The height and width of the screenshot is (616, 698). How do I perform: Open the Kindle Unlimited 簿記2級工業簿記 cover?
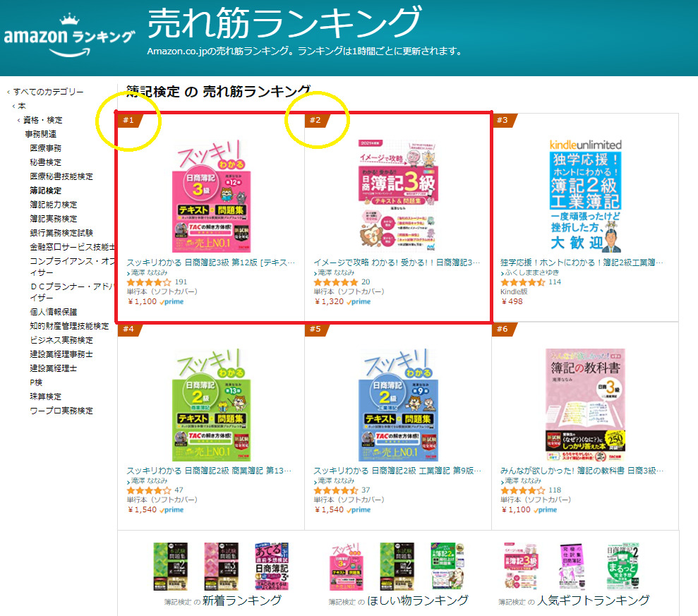(x=585, y=196)
